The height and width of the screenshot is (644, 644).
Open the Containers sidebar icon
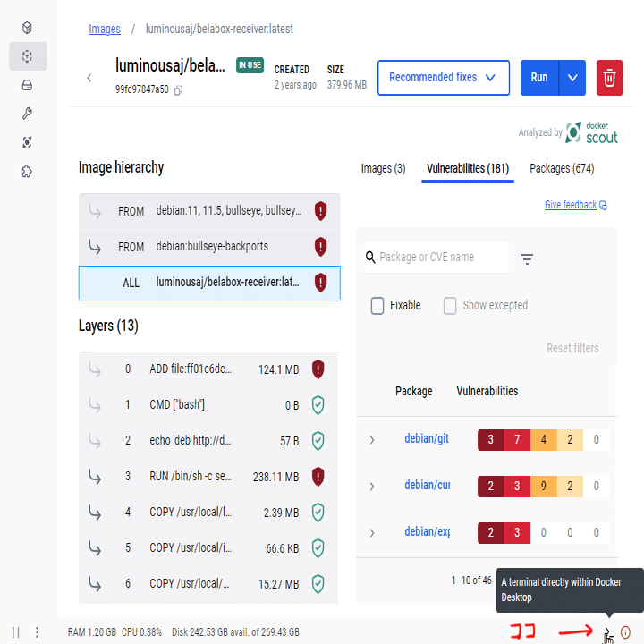(x=27, y=28)
